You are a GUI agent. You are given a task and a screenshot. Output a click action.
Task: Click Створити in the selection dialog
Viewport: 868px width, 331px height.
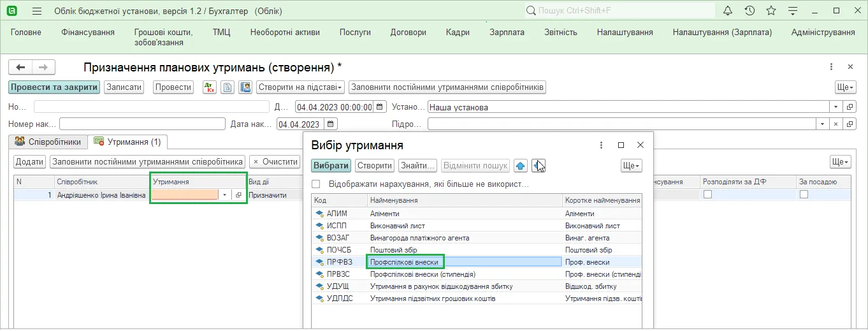tap(375, 166)
